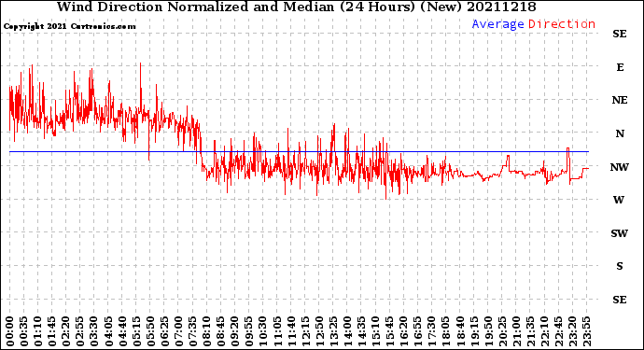The width and height of the screenshot is (644, 350).
Task: Click the 21:35 time label
Action: tap(530, 331)
